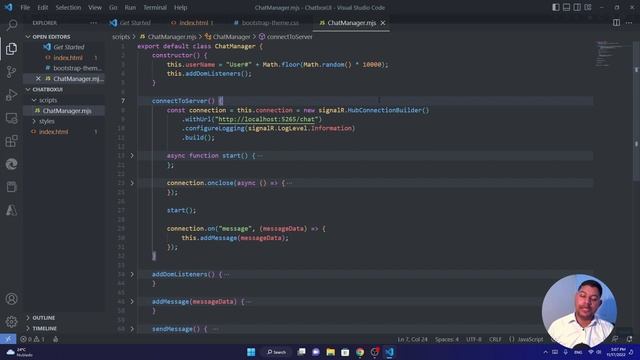This screenshot has width=640, height=360.
Task: Click the code minimap preview
Action: point(612,55)
